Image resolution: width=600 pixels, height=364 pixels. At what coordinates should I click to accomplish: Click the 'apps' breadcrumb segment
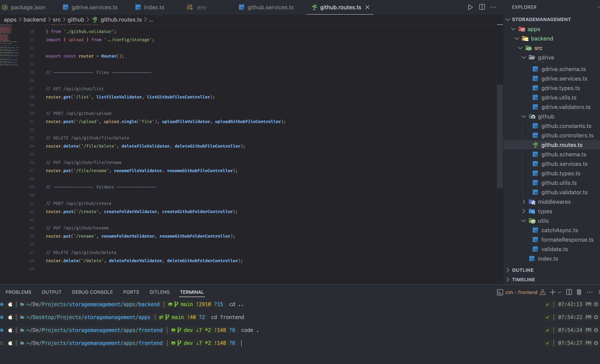10,19
